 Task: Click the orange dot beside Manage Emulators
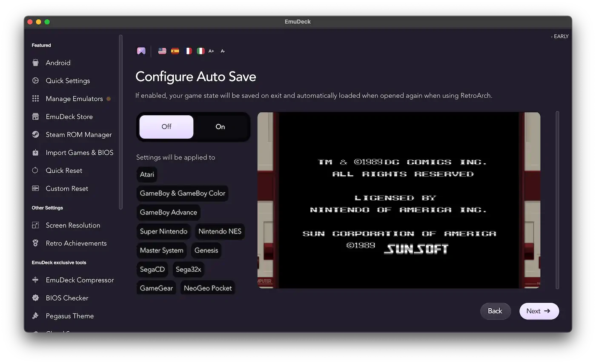(109, 99)
